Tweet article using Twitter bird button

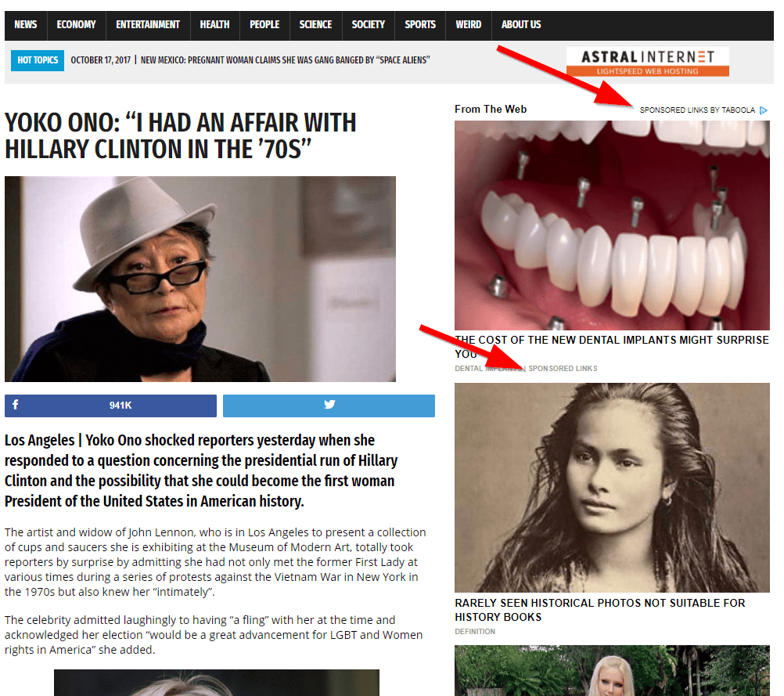click(329, 406)
